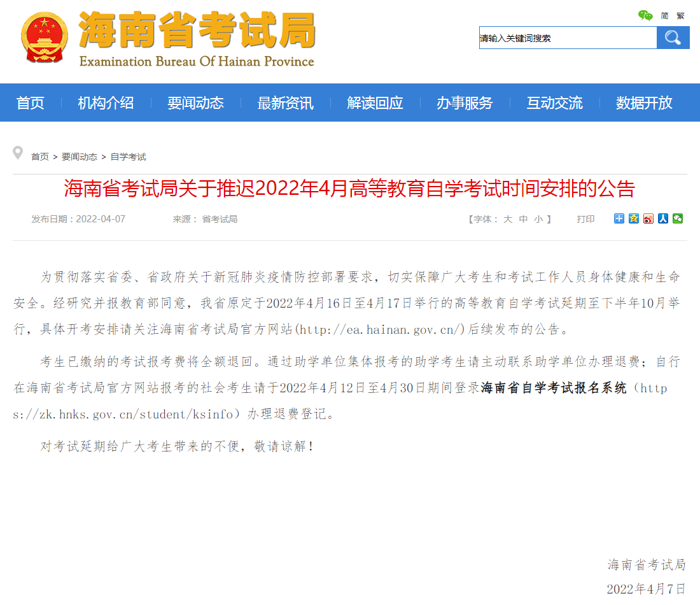
Task: Go to 首页 in the navigation bar
Action: point(30,103)
